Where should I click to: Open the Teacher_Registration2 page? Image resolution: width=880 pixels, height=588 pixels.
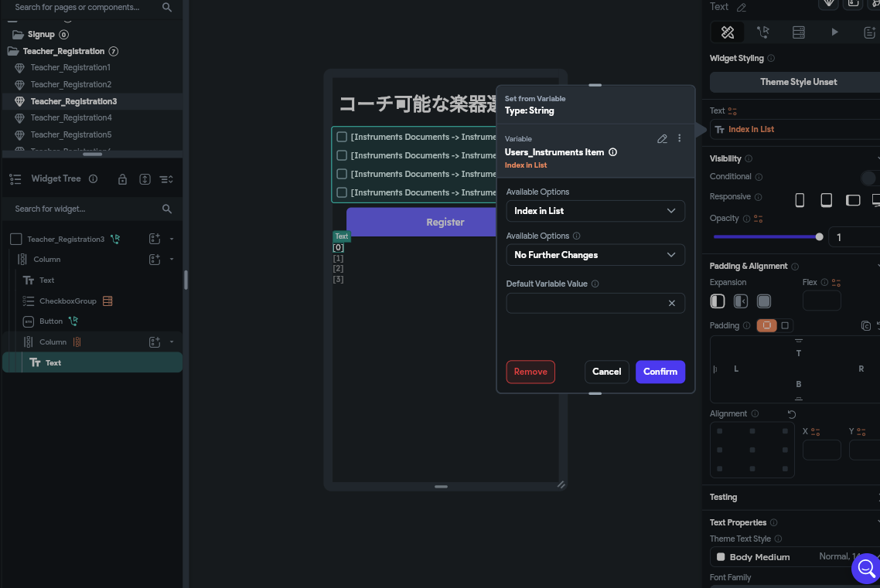pyautogui.click(x=70, y=84)
